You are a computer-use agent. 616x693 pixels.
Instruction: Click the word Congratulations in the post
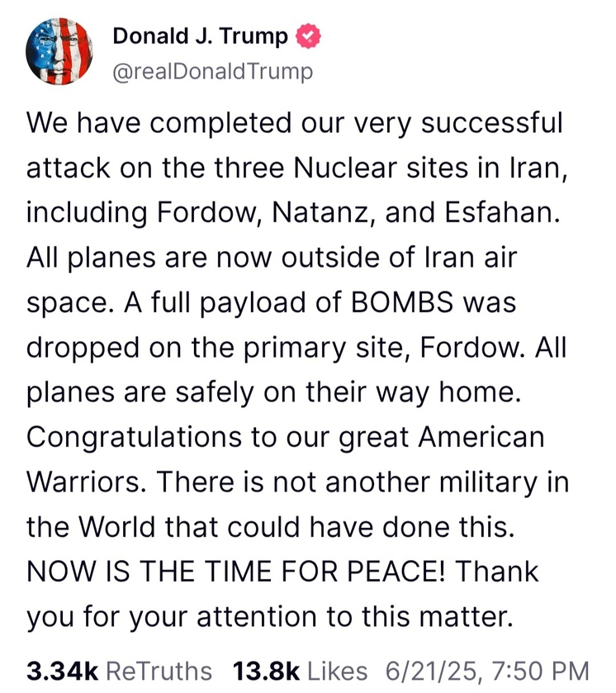(x=134, y=438)
